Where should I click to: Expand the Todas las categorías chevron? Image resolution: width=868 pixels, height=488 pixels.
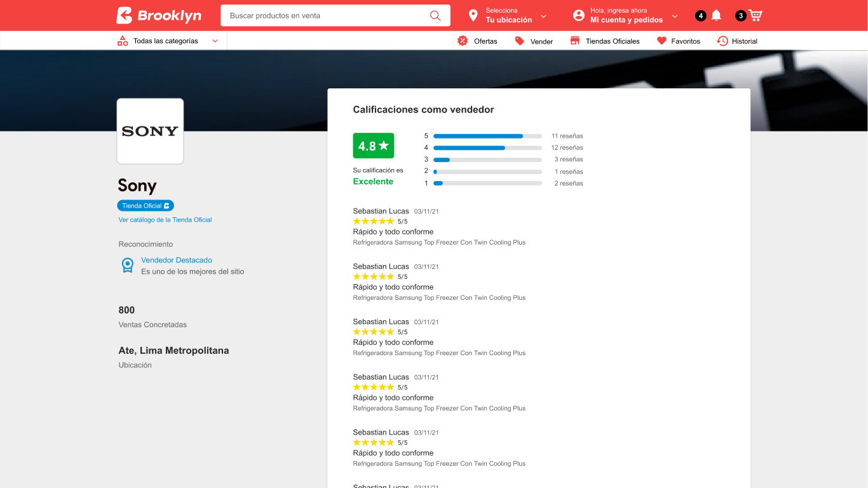coord(215,41)
